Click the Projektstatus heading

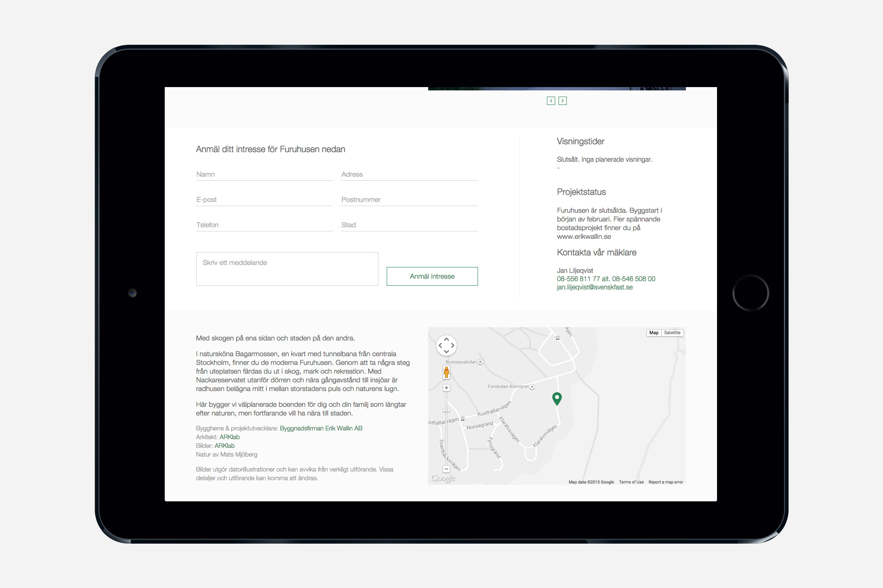coord(581,192)
